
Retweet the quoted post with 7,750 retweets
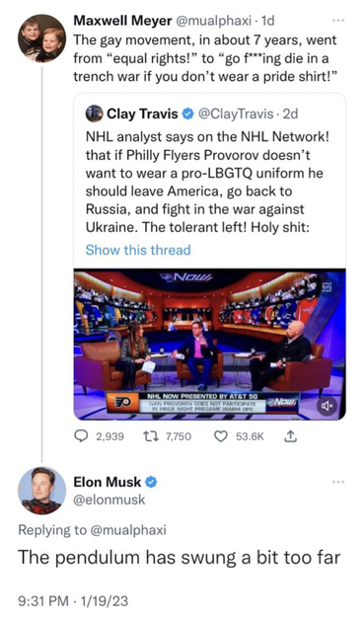pyautogui.click(x=149, y=436)
